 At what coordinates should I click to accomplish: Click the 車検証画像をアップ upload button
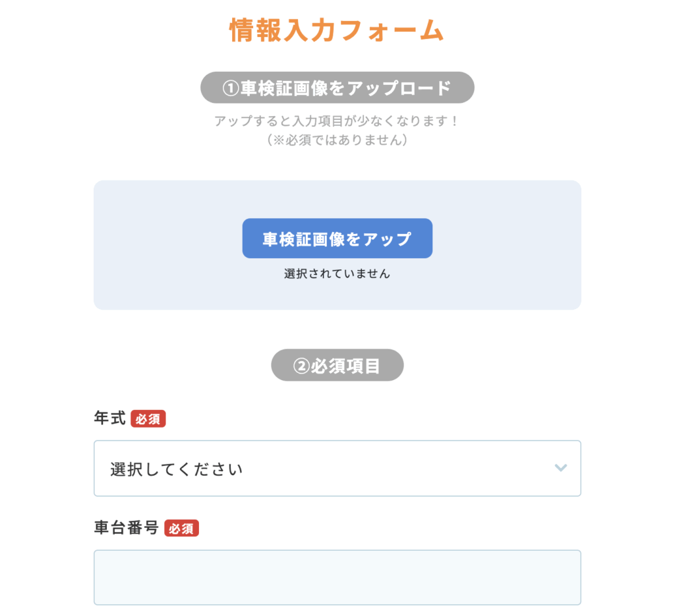pyautogui.click(x=337, y=238)
